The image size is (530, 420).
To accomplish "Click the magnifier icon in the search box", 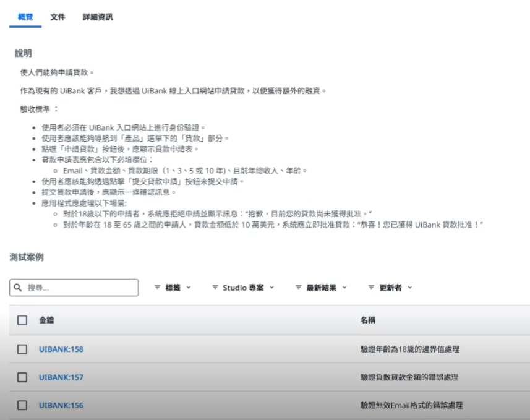I will [19, 287].
